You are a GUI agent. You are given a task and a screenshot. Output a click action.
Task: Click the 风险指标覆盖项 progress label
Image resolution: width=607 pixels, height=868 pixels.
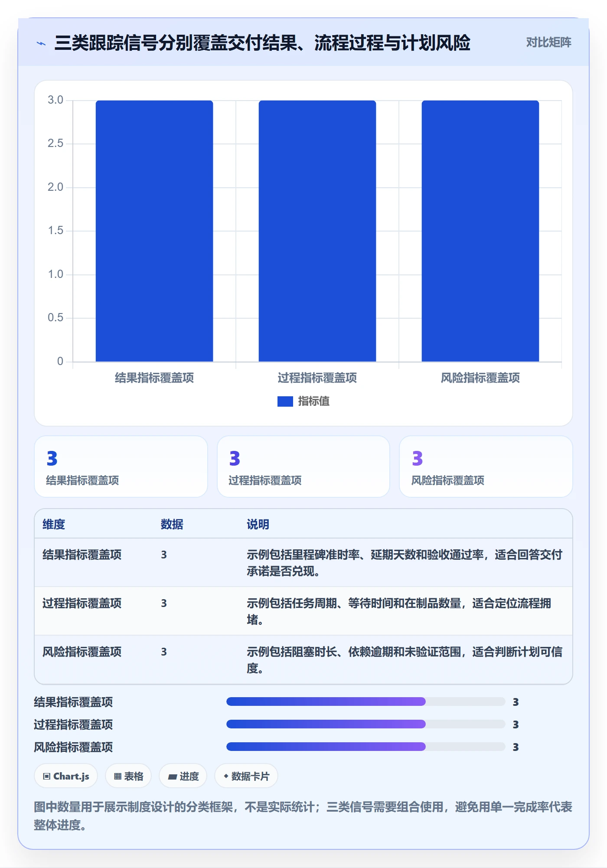pyautogui.click(x=73, y=747)
